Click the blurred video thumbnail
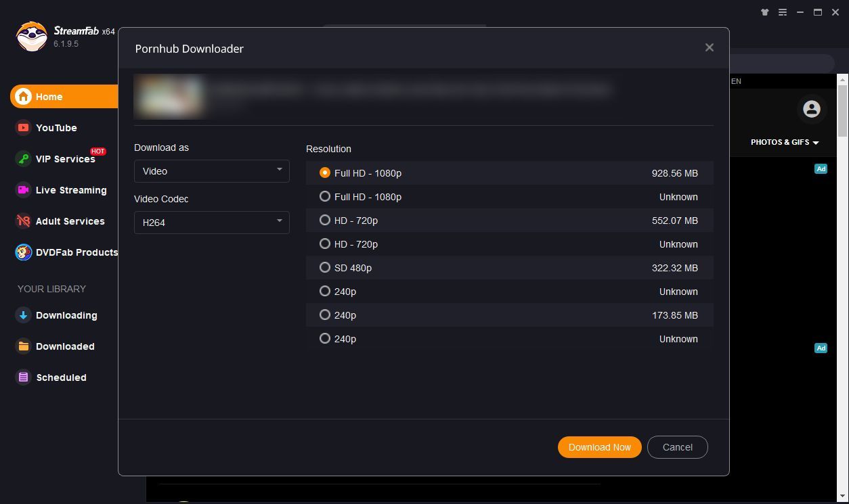Viewport: 849px width, 504px height. click(x=169, y=96)
